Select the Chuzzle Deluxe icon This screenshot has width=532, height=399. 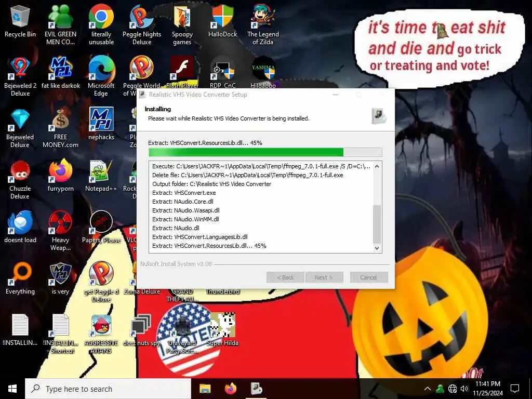(x=20, y=180)
